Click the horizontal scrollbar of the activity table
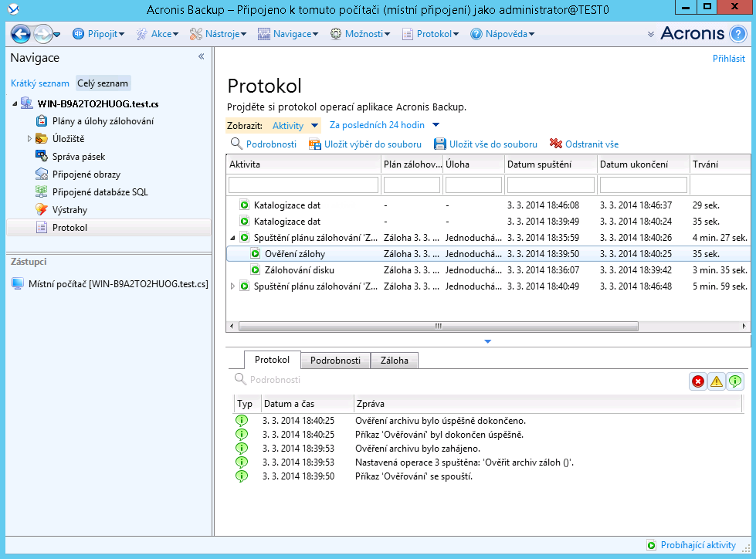Viewport: 756px width, 559px height. pos(439,327)
